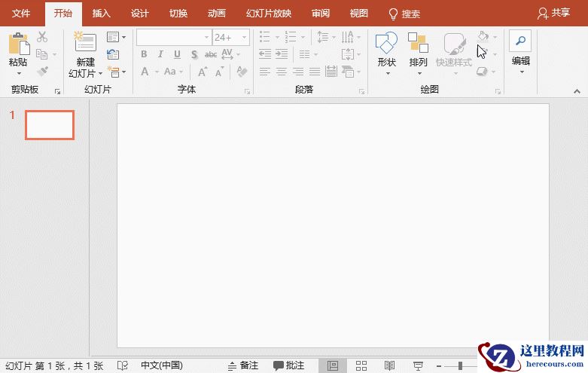Click the 共享 (Share) button

coord(553,14)
